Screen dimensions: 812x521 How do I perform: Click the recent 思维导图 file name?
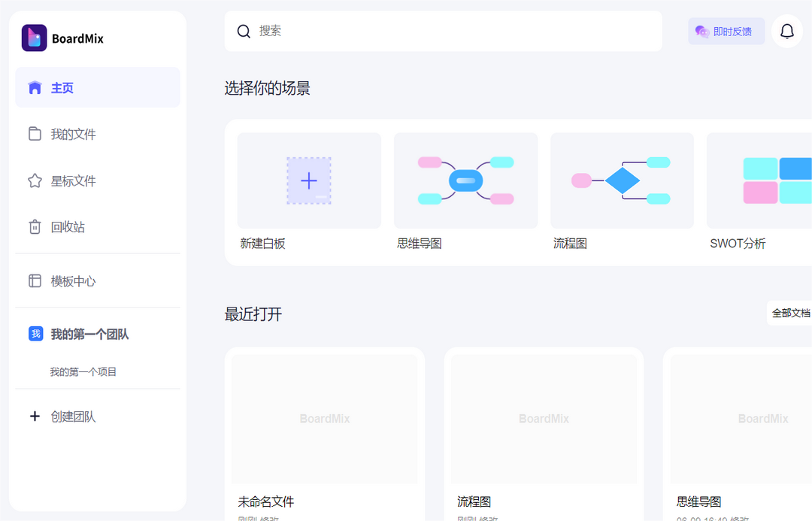point(698,502)
